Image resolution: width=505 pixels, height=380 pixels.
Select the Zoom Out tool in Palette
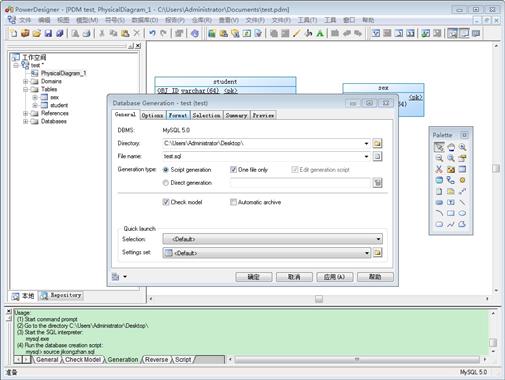pyautogui.click(x=439, y=158)
